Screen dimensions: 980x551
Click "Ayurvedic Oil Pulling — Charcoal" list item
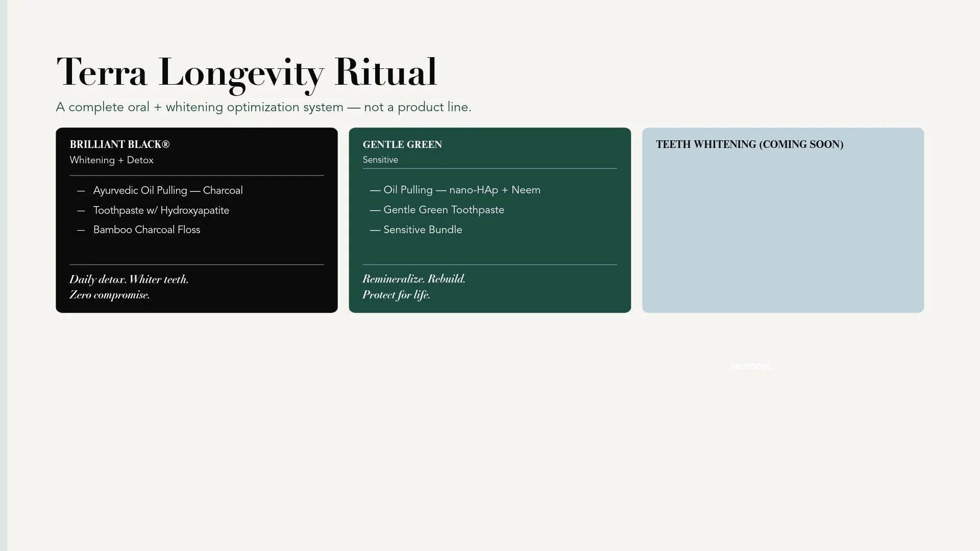(x=168, y=190)
